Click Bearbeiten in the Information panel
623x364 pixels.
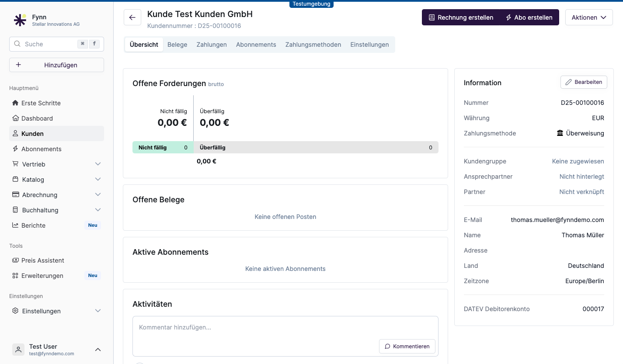[584, 82]
